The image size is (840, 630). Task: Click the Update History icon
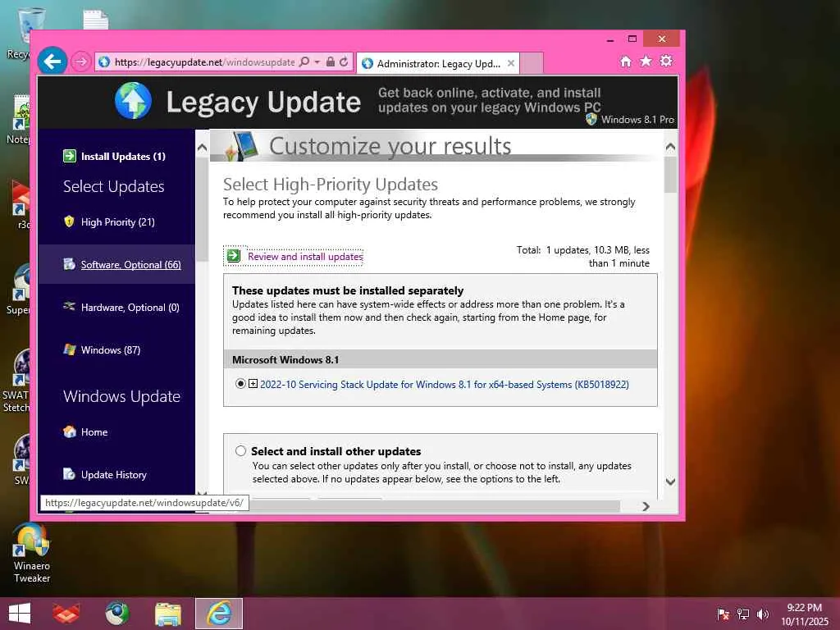(69, 473)
